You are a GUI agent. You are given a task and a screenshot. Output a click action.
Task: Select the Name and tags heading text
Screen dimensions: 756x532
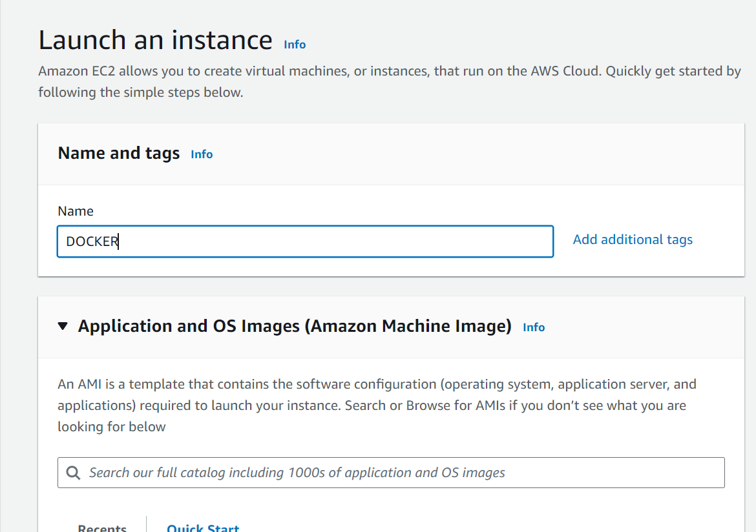coord(119,153)
